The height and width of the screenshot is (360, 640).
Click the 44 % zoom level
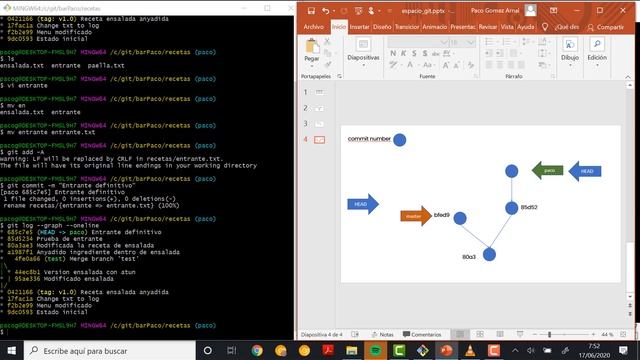coord(607,335)
